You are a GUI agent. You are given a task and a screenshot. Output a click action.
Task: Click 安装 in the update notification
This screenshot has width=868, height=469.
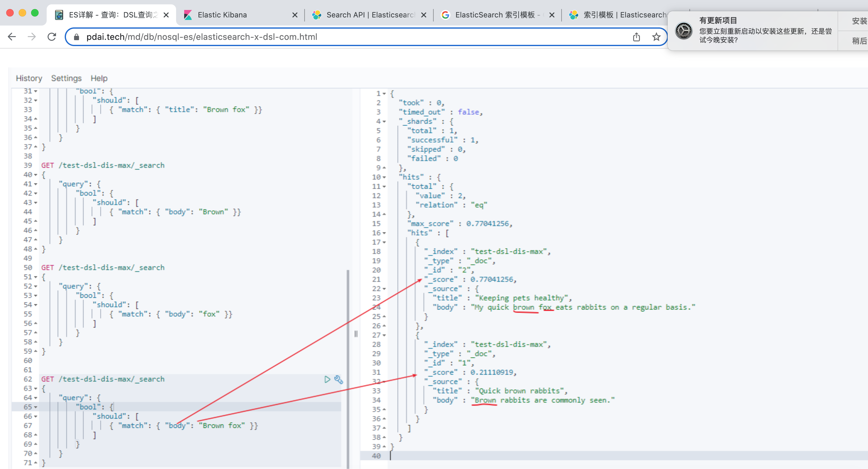859,21
